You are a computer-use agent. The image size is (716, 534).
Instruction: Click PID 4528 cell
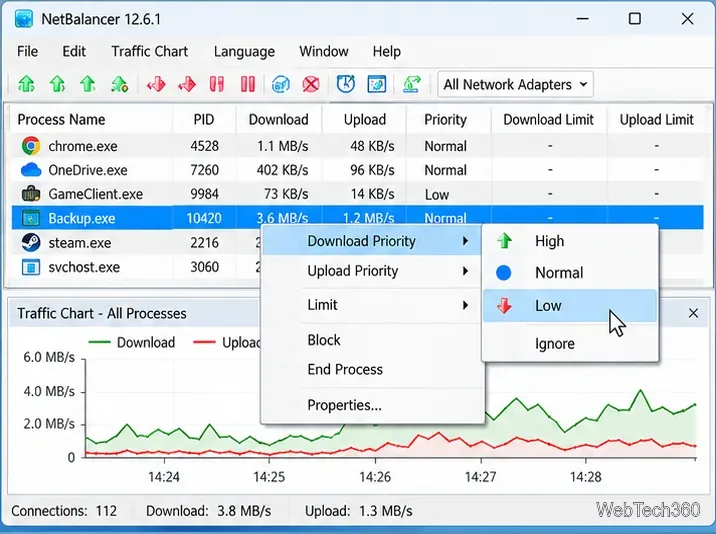click(x=205, y=146)
